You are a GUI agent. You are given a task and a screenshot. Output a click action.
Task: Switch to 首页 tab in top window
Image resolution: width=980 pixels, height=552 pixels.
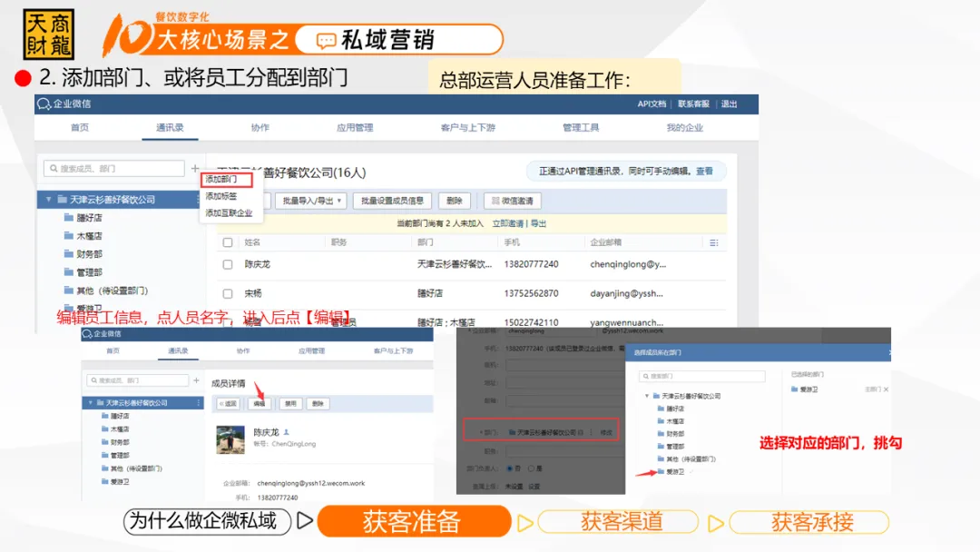click(79, 127)
